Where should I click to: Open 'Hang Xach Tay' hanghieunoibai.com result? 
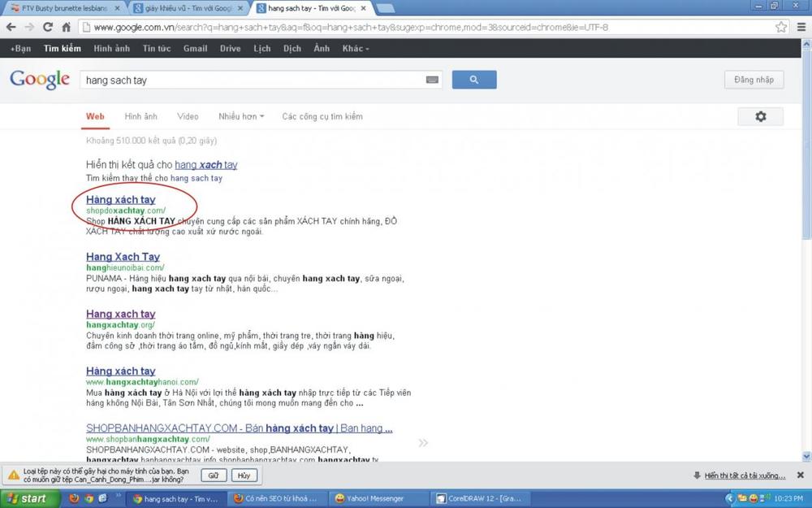click(x=123, y=257)
